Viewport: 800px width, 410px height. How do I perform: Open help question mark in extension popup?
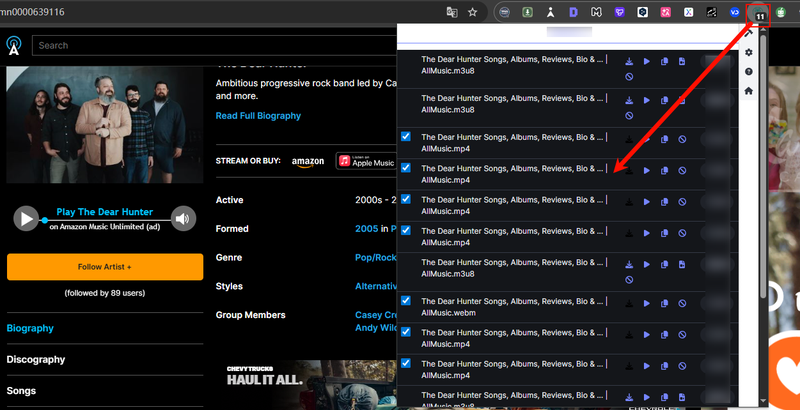pos(748,72)
